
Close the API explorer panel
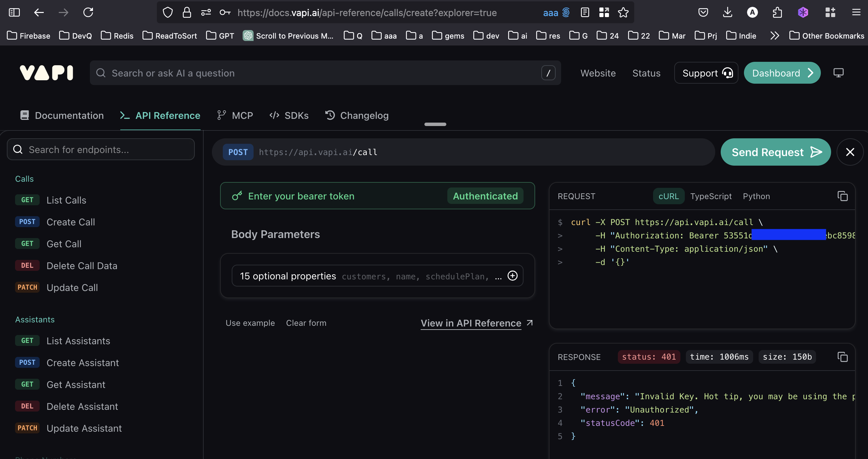[850, 152]
